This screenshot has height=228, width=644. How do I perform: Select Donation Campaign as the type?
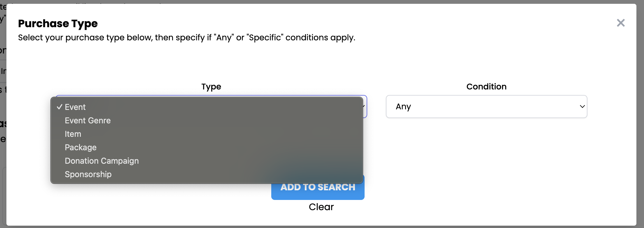point(101,161)
